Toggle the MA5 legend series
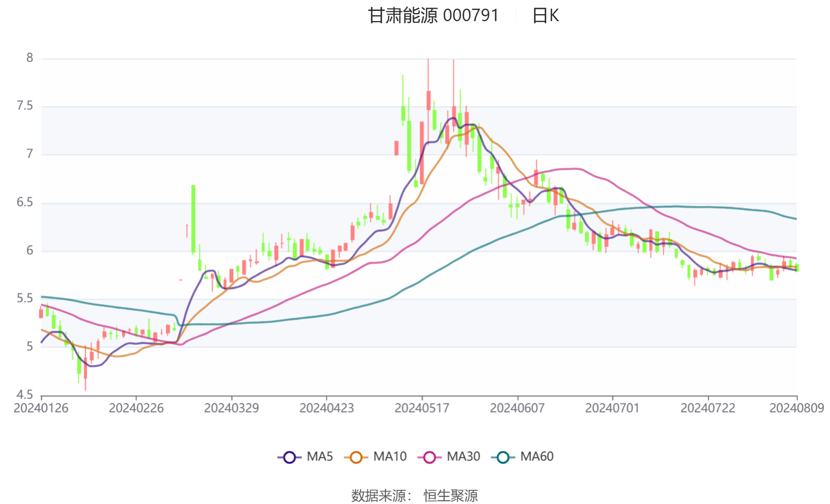Screen dimensions: 830x504 [x=305, y=457]
